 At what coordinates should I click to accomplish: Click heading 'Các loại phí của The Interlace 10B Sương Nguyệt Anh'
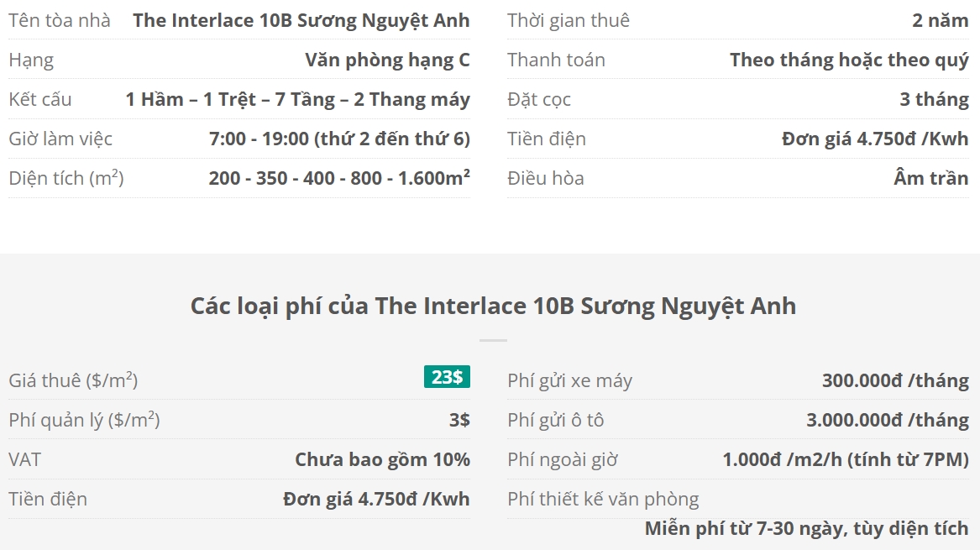493,306
